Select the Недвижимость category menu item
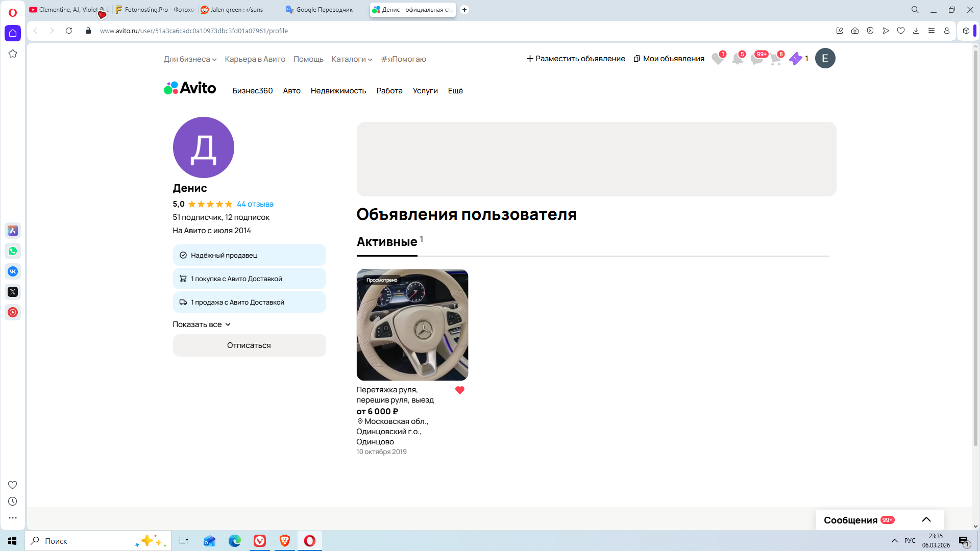 tap(338, 91)
